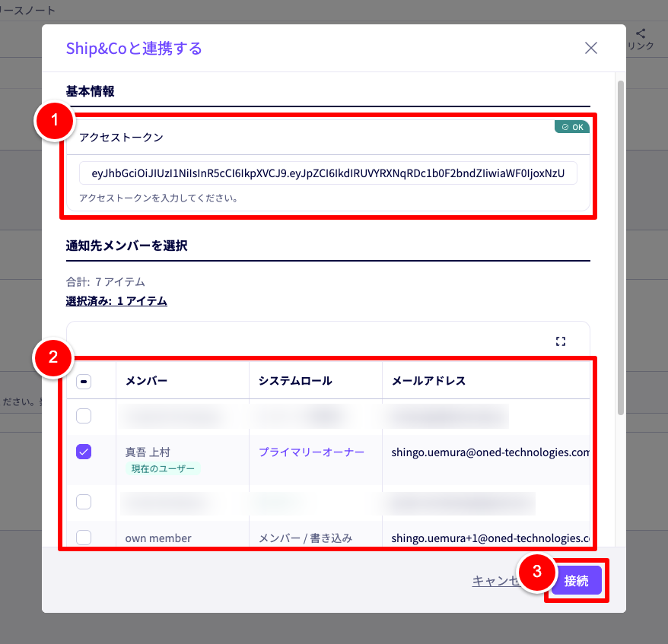The height and width of the screenshot is (644, 668).
Task: Click the メンバー column header
Action: [x=147, y=380]
